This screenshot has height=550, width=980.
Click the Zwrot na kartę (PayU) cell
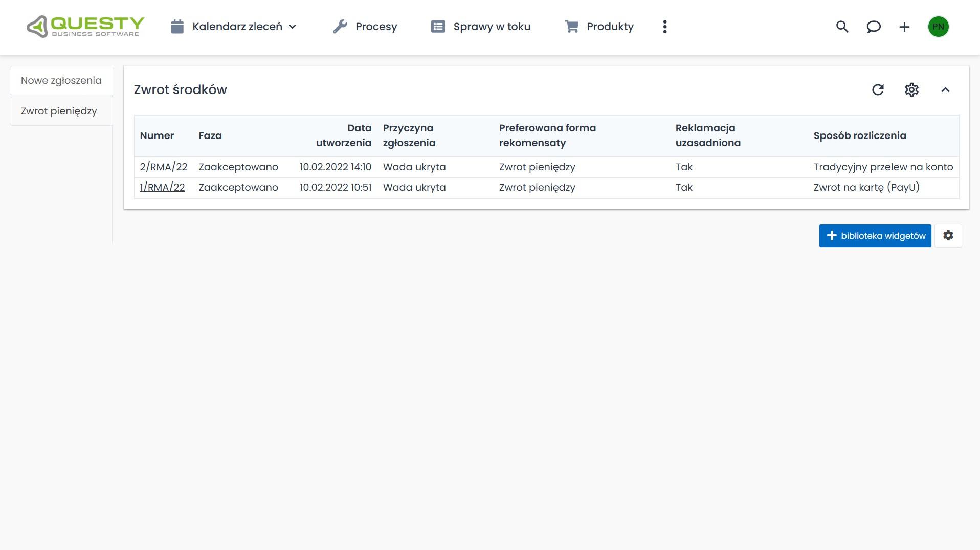[866, 187]
